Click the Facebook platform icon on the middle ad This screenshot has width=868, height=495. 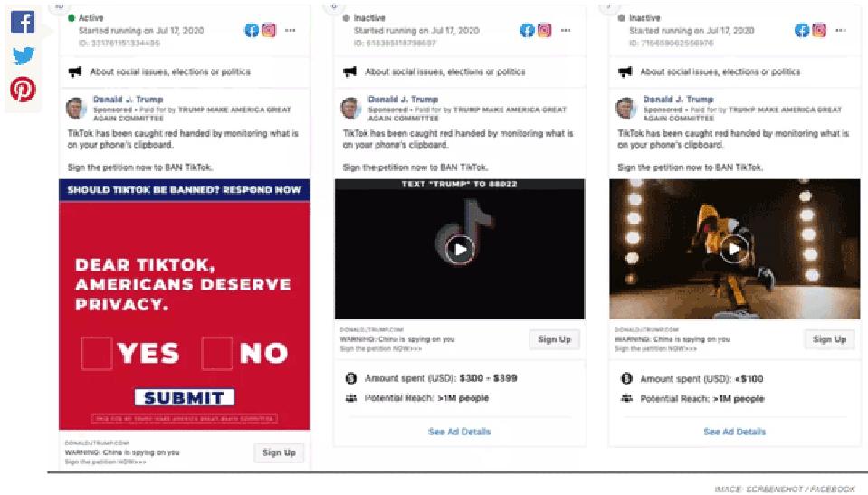coord(527,30)
